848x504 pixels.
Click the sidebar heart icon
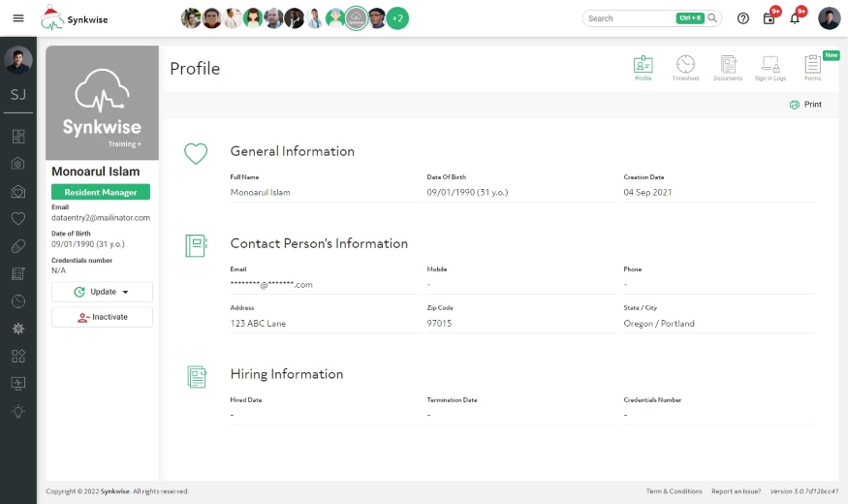[x=17, y=218]
